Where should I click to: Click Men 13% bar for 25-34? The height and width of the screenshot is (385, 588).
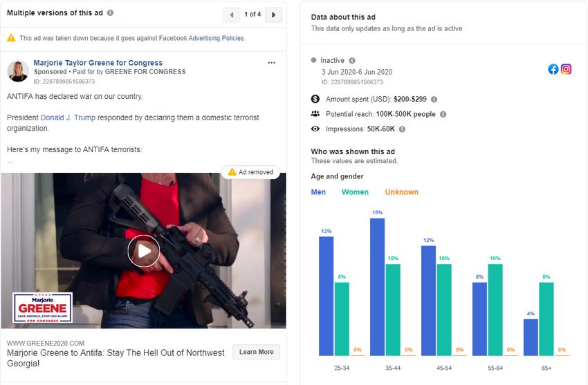pyautogui.click(x=327, y=296)
